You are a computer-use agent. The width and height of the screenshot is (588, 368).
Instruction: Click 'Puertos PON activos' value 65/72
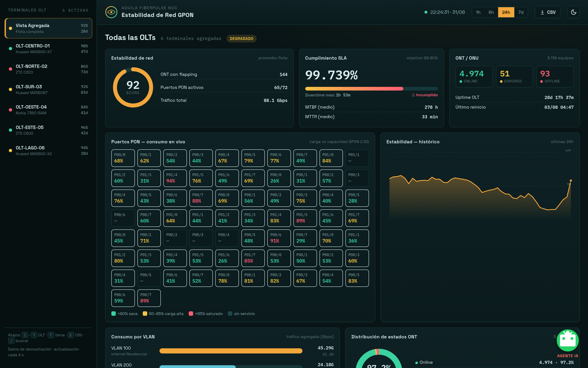(x=281, y=87)
